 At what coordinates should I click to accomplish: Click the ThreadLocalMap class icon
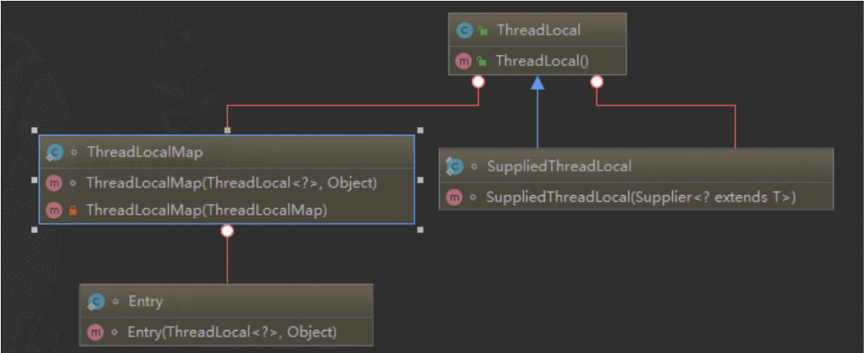click(x=54, y=153)
